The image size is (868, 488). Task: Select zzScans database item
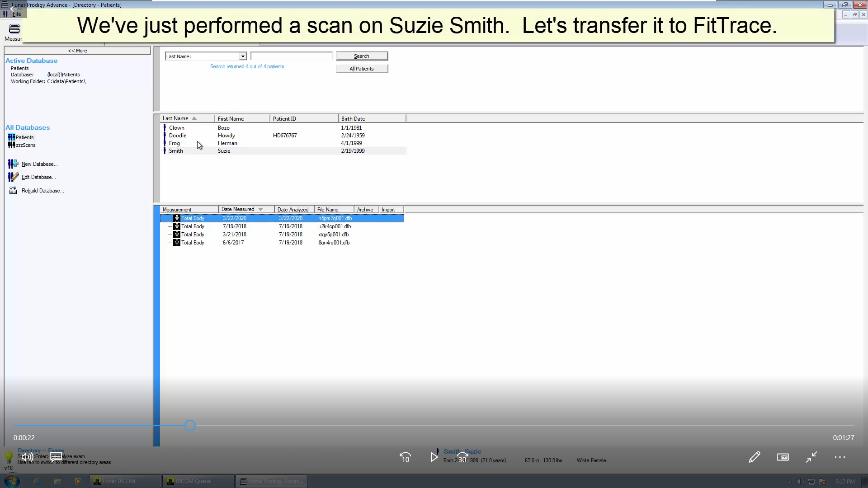[26, 145]
